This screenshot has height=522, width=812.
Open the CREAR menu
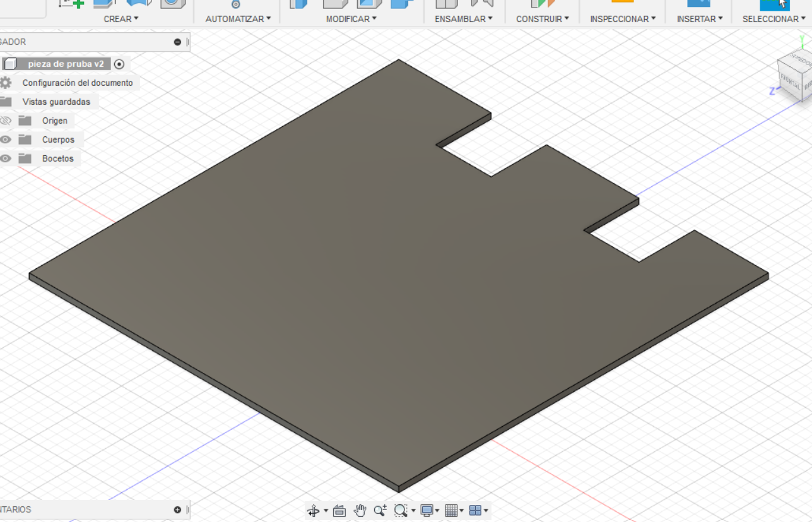tap(121, 19)
